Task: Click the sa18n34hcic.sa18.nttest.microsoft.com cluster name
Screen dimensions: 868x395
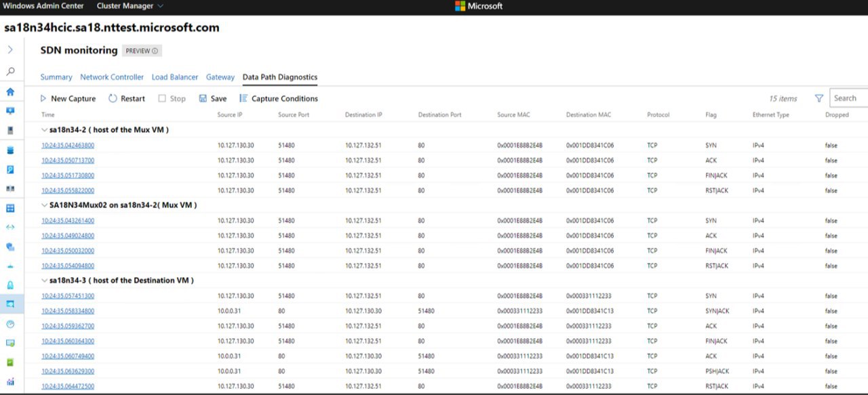Action: point(112,28)
